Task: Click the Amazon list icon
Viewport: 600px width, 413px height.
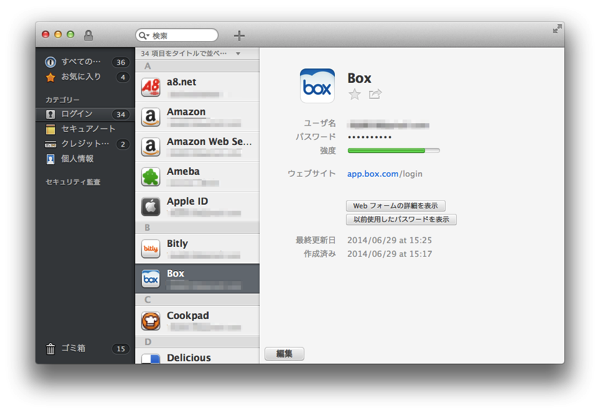Action: coord(151,117)
